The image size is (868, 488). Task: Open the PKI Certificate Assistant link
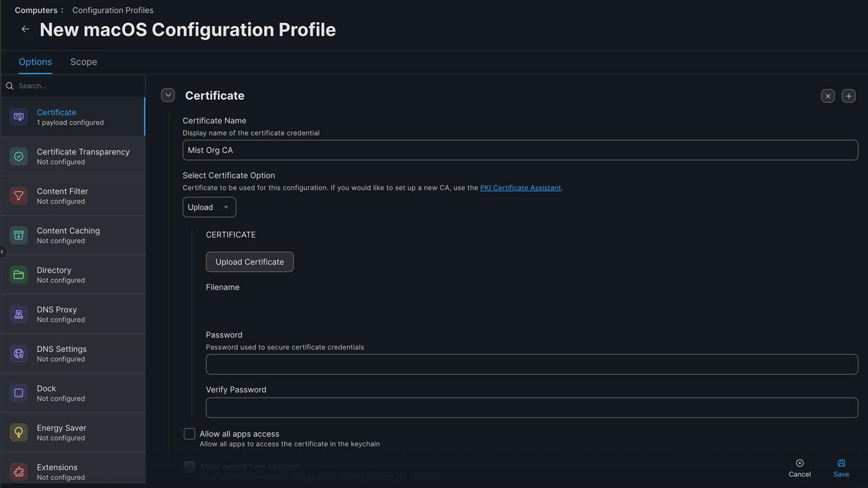(x=520, y=187)
